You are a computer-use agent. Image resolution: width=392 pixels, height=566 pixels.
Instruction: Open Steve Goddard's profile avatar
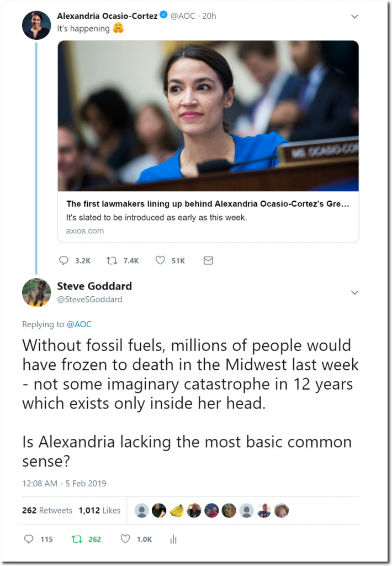pyautogui.click(x=36, y=292)
